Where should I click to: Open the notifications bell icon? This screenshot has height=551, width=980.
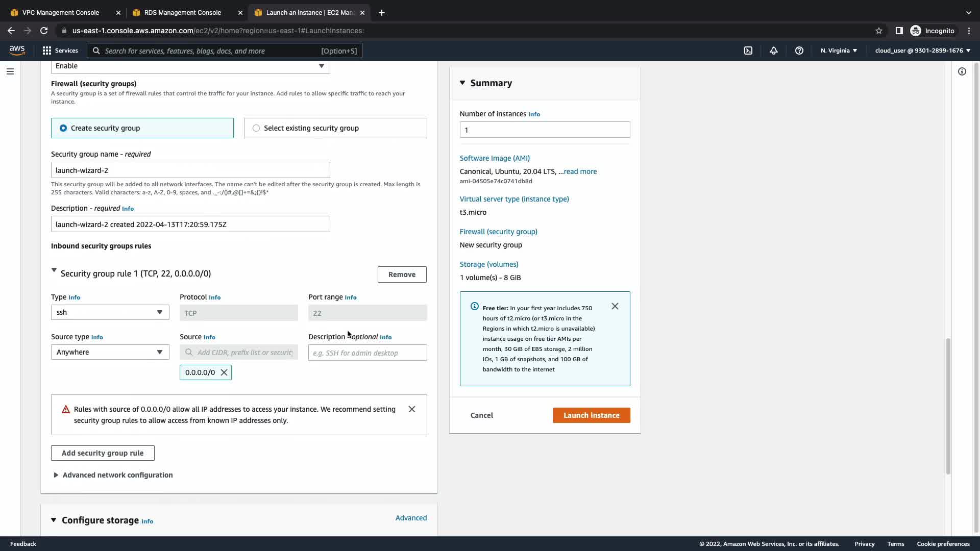coord(774,51)
